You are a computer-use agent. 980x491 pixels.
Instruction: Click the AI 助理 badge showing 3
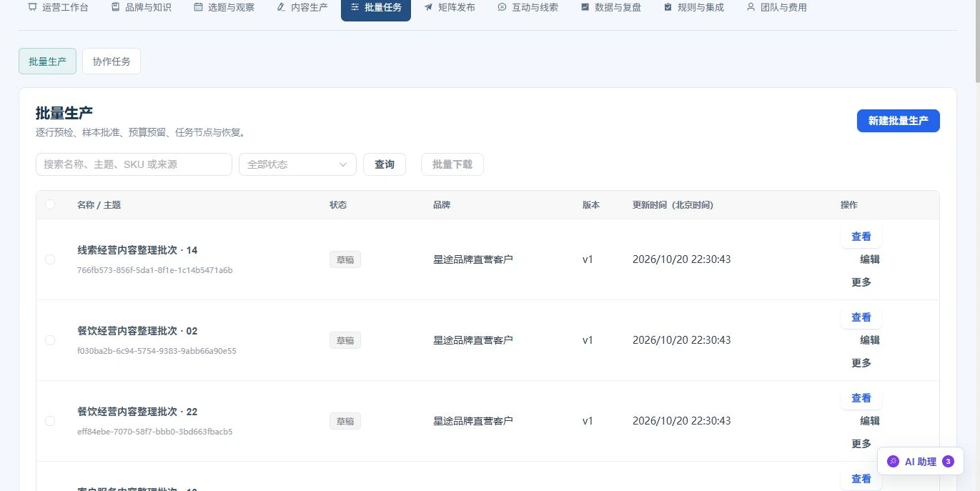pyautogui.click(x=948, y=462)
